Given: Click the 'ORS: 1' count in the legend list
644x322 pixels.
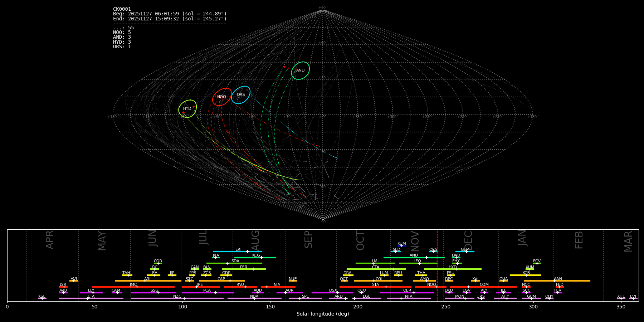Looking at the screenshot, I should pyautogui.click(x=122, y=47).
